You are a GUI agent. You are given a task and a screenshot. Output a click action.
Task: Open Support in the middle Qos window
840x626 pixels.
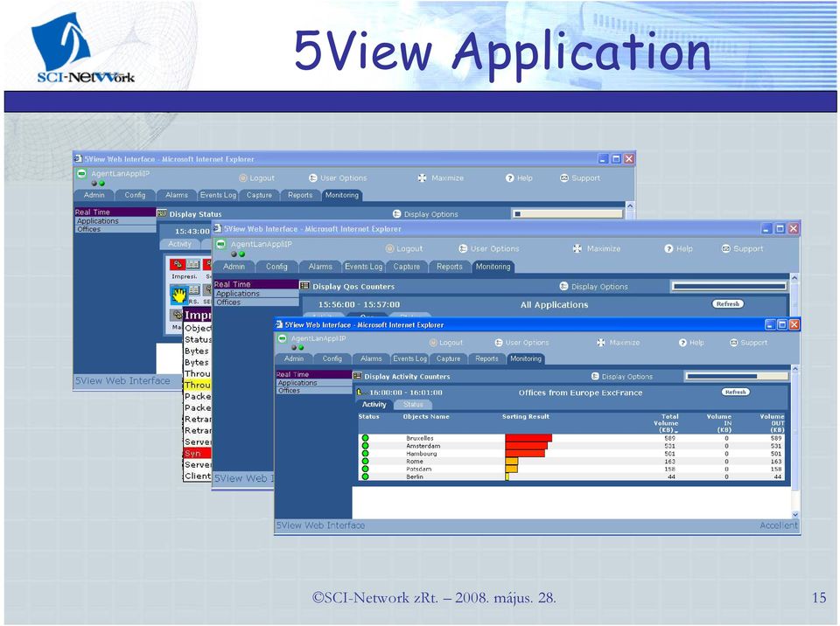coord(743,249)
